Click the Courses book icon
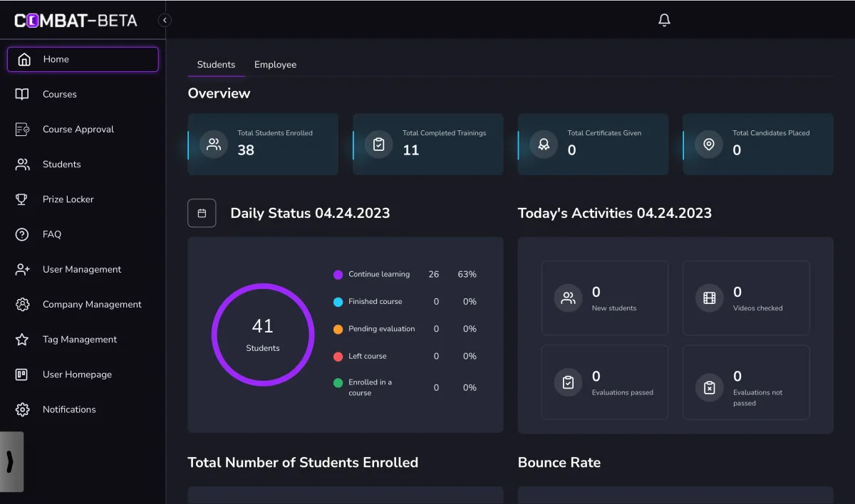The width and height of the screenshot is (855, 504). (x=22, y=94)
